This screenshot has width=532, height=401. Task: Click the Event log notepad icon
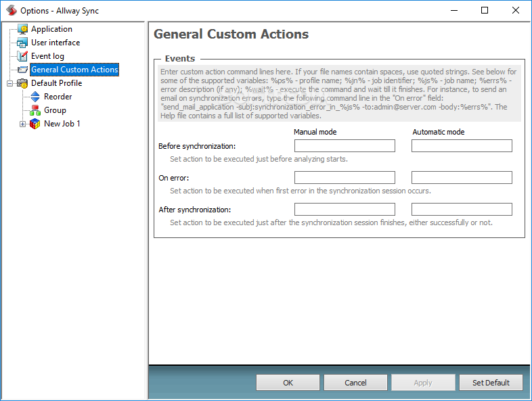(x=22, y=56)
